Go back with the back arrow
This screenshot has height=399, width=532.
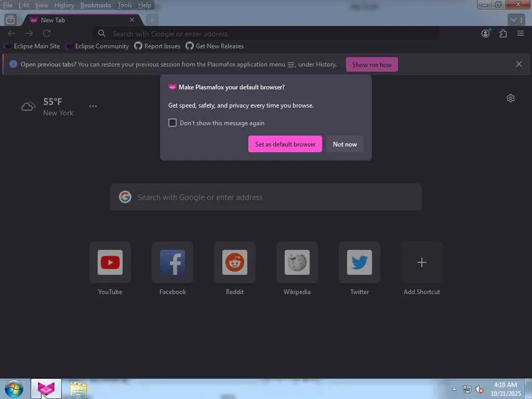[11, 33]
